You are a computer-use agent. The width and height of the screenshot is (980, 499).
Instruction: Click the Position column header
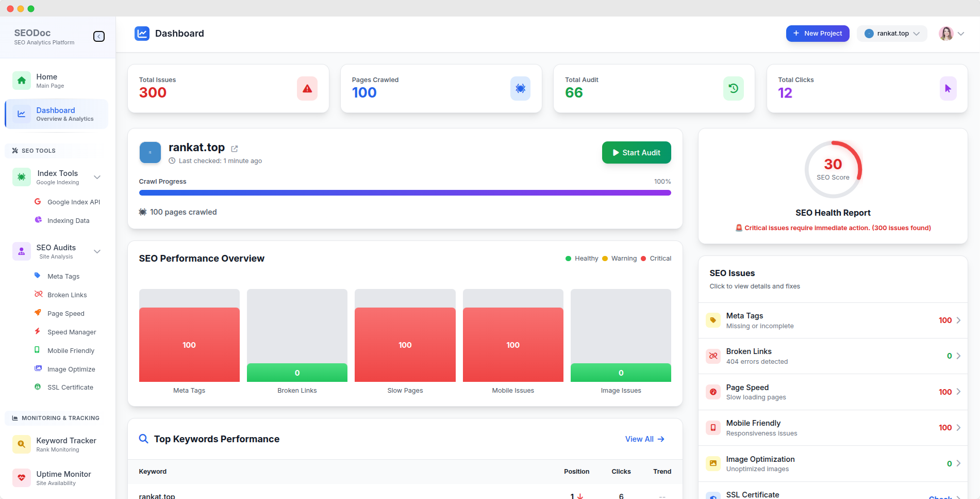(x=576, y=472)
